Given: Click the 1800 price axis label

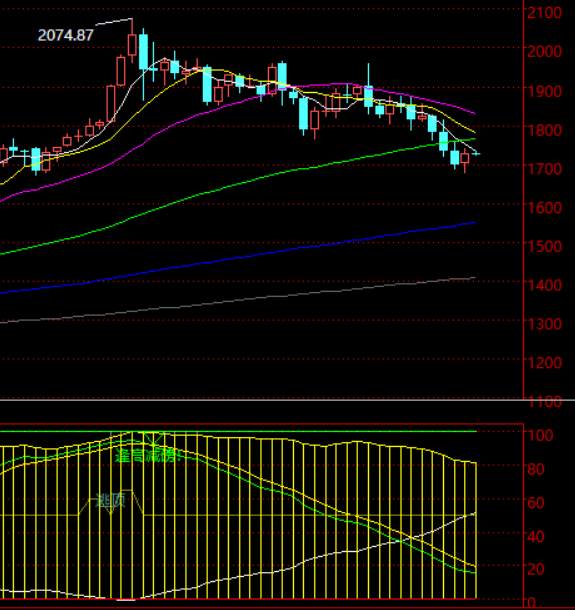Looking at the screenshot, I should (544, 130).
